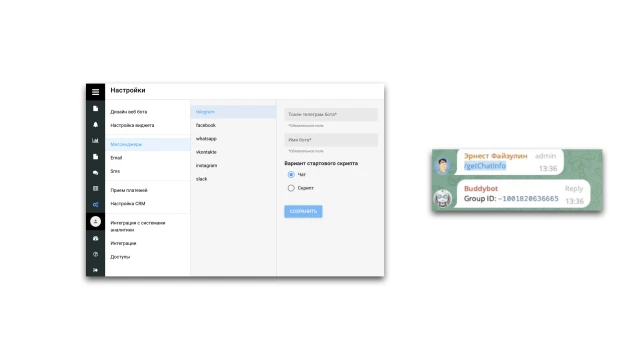Click the admin label in chat message

coord(545,156)
